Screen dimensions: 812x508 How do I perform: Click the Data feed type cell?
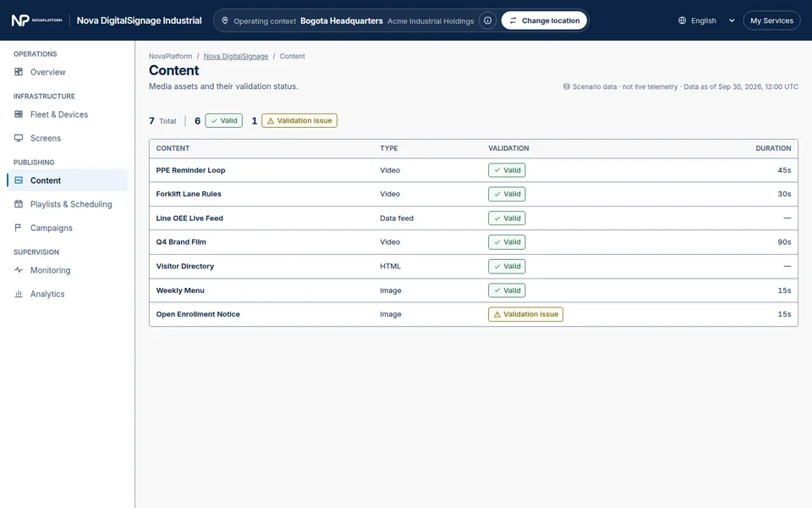pos(397,218)
